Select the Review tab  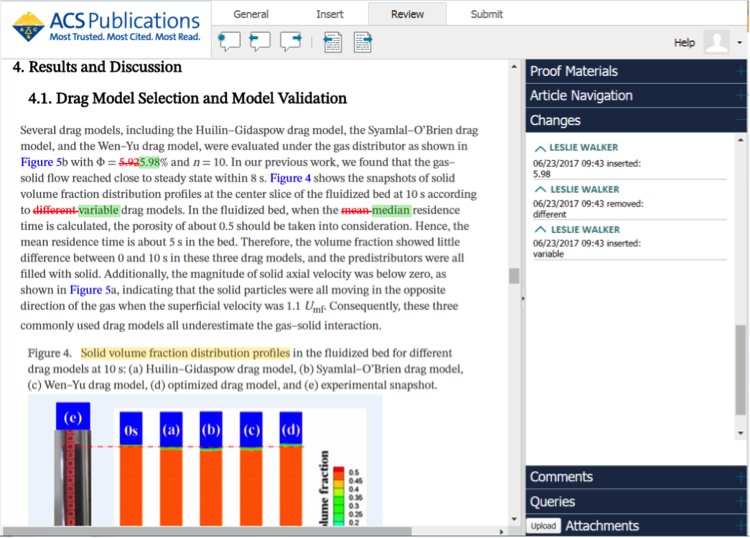(x=407, y=14)
